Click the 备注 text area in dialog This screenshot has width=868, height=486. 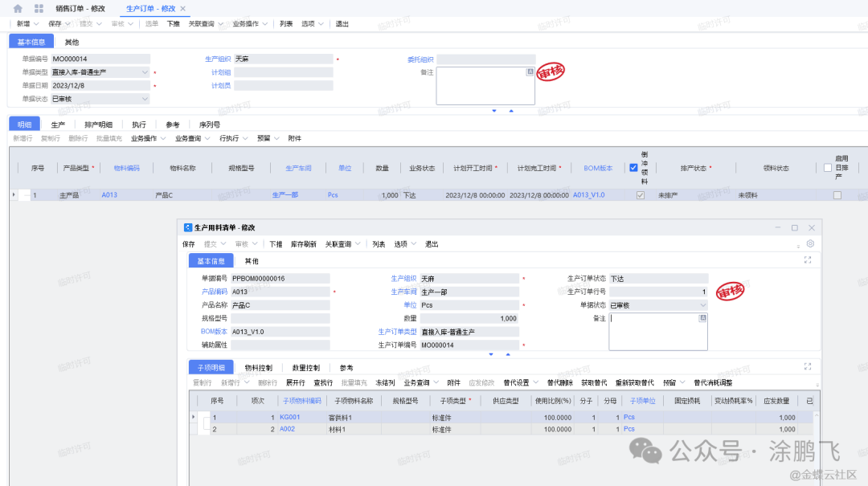coord(655,333)
